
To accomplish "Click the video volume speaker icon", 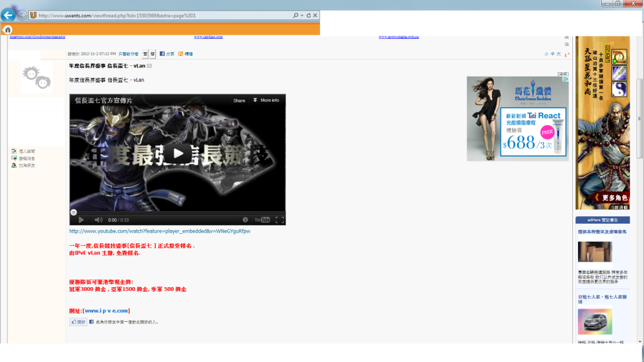I will coord(98,220).
